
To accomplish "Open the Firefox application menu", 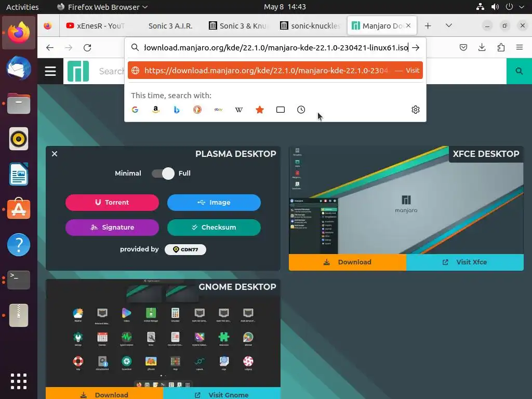I will tap(520, 47).
